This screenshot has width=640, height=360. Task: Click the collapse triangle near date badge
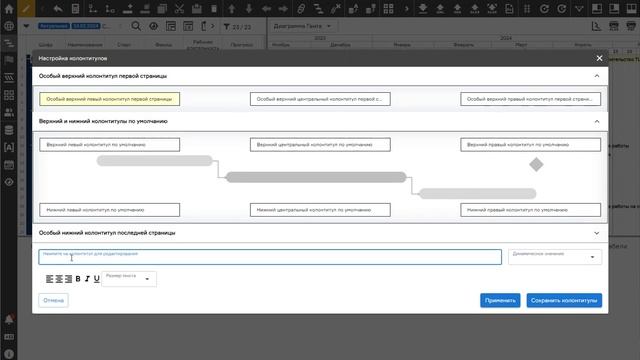(x=26, y=26)
